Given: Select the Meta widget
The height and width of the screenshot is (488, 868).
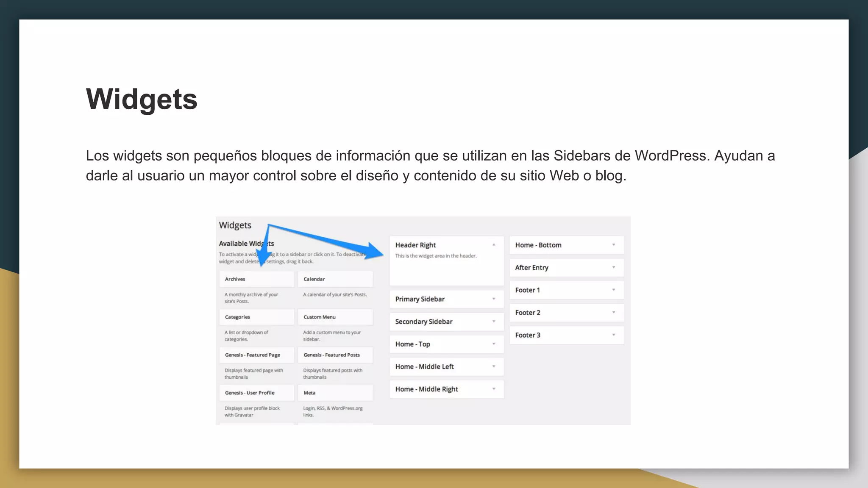Looking at the screenshot, I should point(335,393).
